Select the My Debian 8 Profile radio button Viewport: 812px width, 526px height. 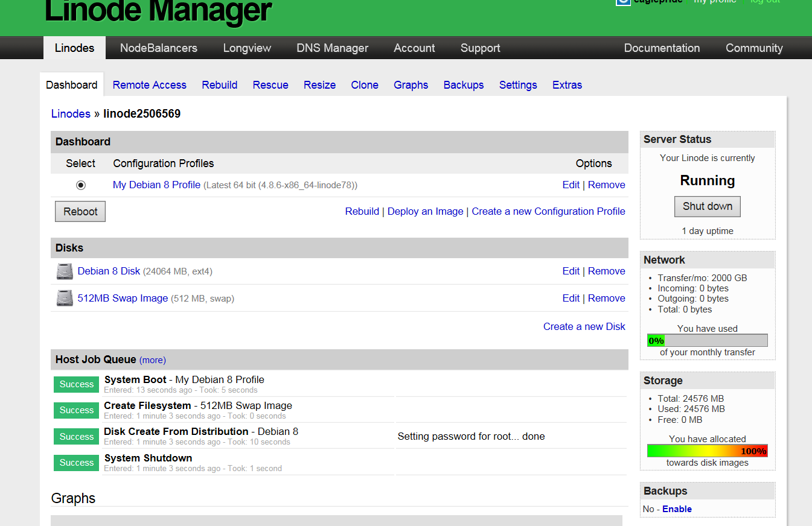(81, 185)
